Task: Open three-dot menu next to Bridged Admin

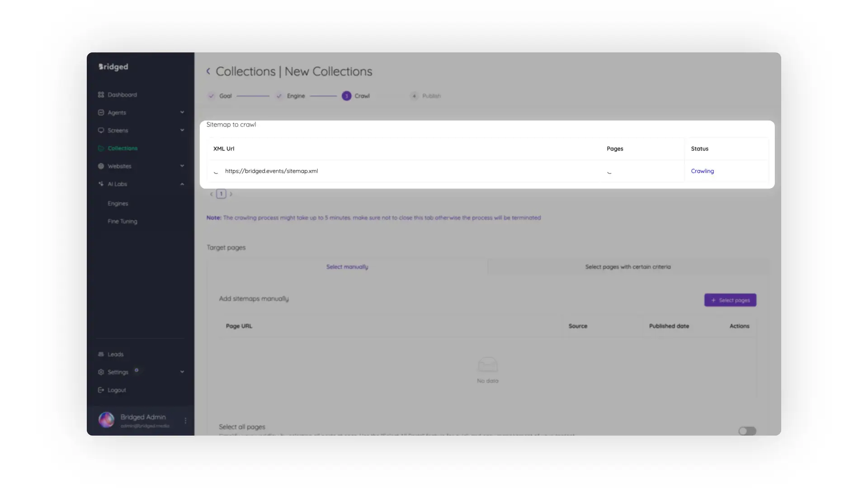Action: click(185, 421)
